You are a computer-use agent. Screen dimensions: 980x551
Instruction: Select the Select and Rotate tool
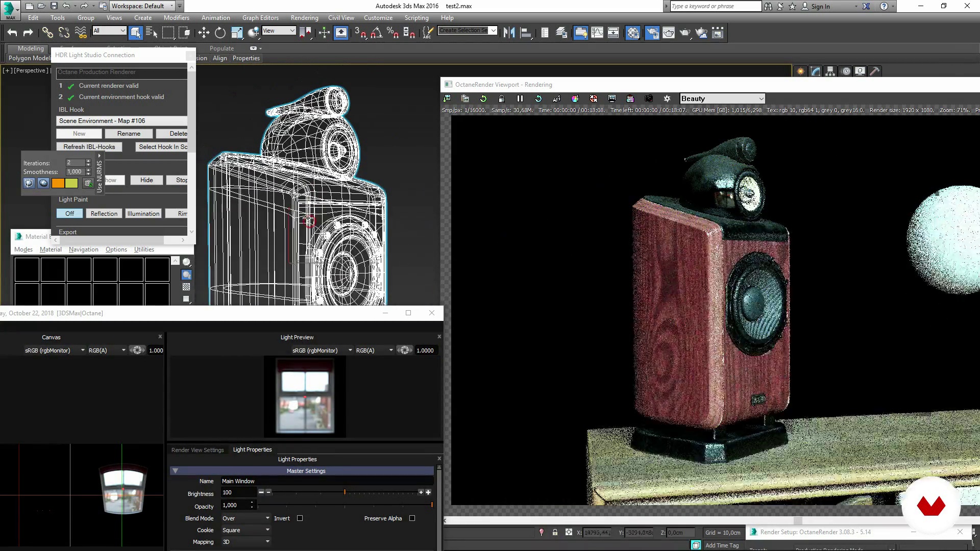coord(220,33)
